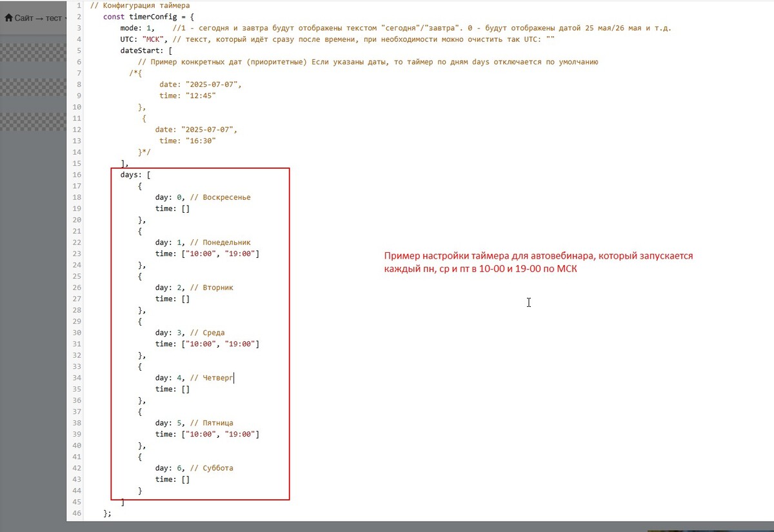
Task: Click the home icon beside Сайт
Action: [x=9, y=18]
